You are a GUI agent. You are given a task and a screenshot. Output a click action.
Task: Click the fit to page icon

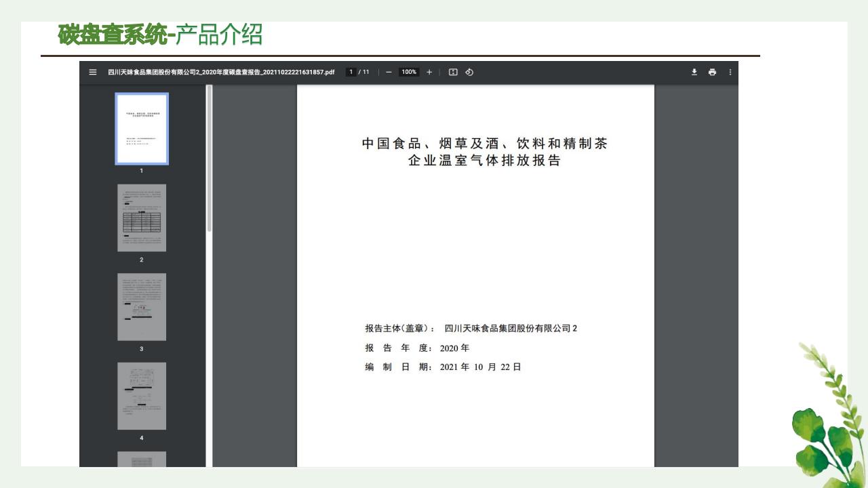[x=453, y=72]
